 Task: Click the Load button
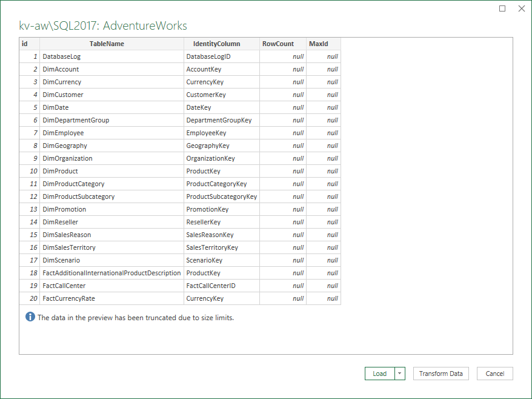tap(380, 374)
